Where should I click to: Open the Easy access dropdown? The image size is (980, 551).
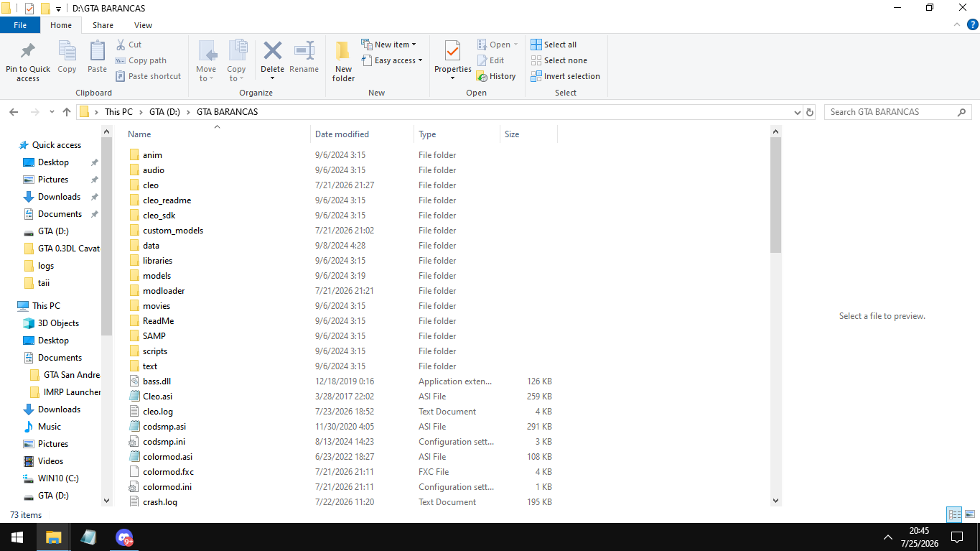click(392, 60)
